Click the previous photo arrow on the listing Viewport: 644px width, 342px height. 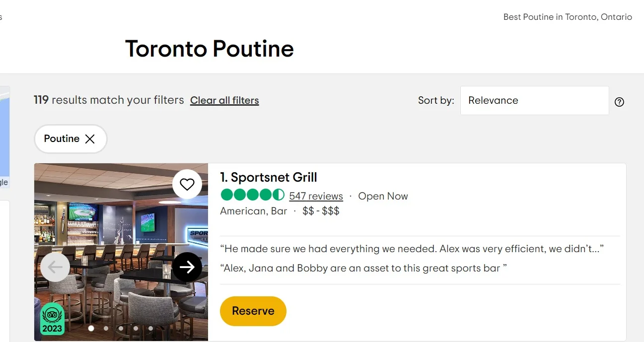point(55,267)
